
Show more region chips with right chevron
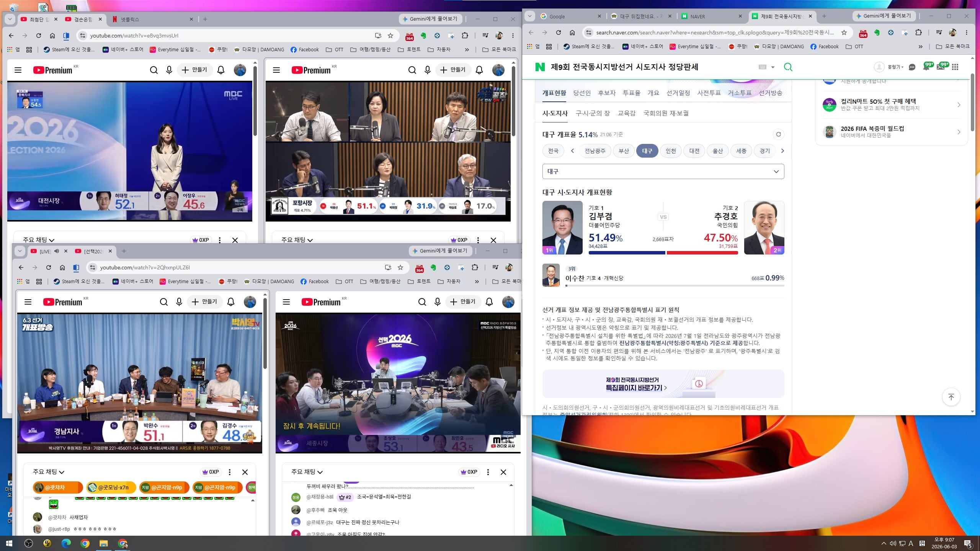(x=782, y=151)
